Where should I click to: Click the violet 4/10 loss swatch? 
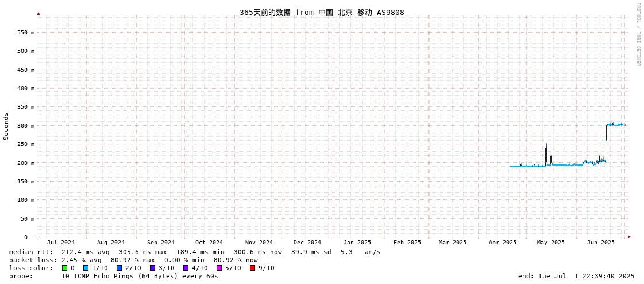(x=186, y=268)
